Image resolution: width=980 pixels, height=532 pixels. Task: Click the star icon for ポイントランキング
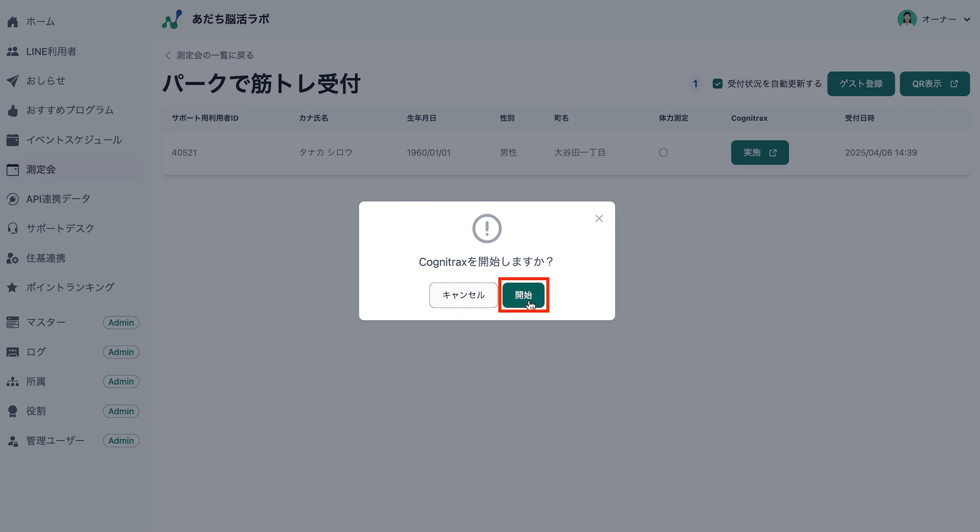[x=13, y=287]
